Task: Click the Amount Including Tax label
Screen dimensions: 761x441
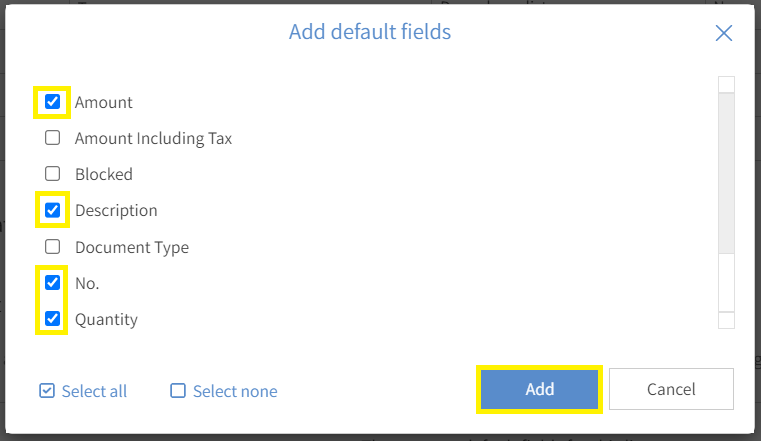Action: (x=153, y=139)
